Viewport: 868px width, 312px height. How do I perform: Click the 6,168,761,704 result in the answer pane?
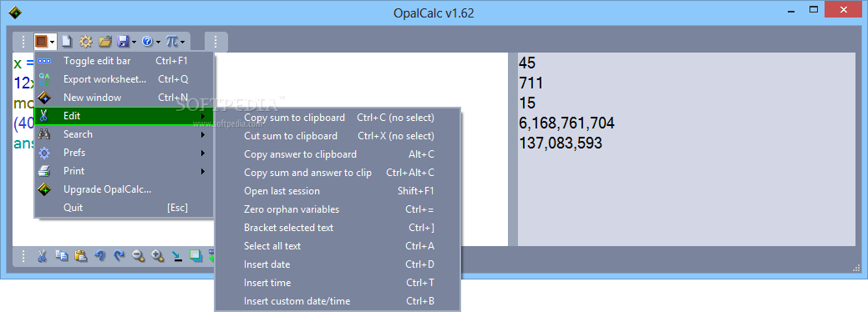pos(567,123)
